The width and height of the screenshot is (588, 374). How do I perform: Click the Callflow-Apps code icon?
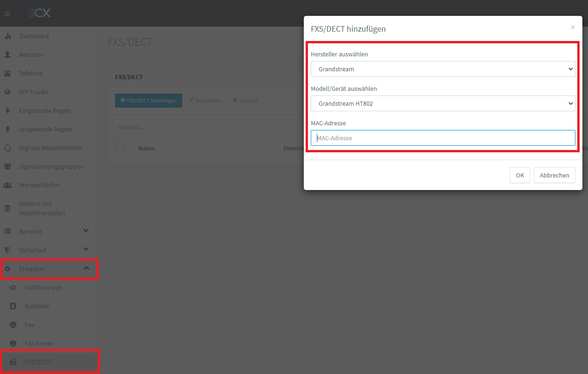click(13, 287)
